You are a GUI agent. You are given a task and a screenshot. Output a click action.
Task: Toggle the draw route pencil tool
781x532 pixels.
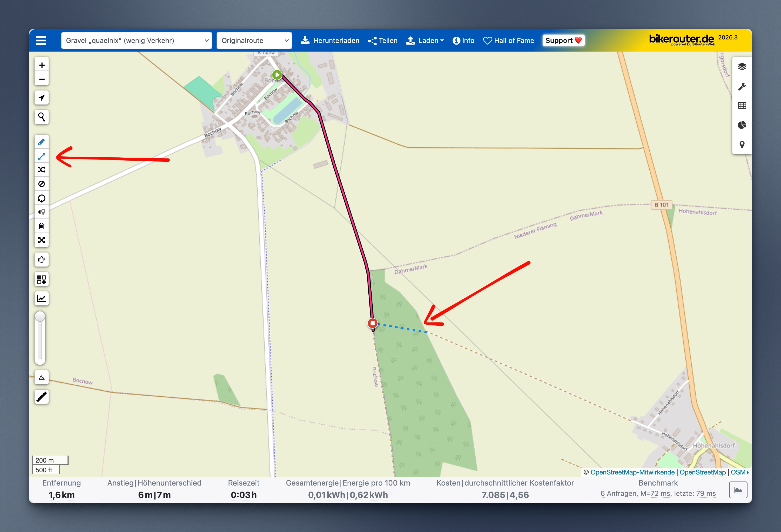click(x=41, y=142)
